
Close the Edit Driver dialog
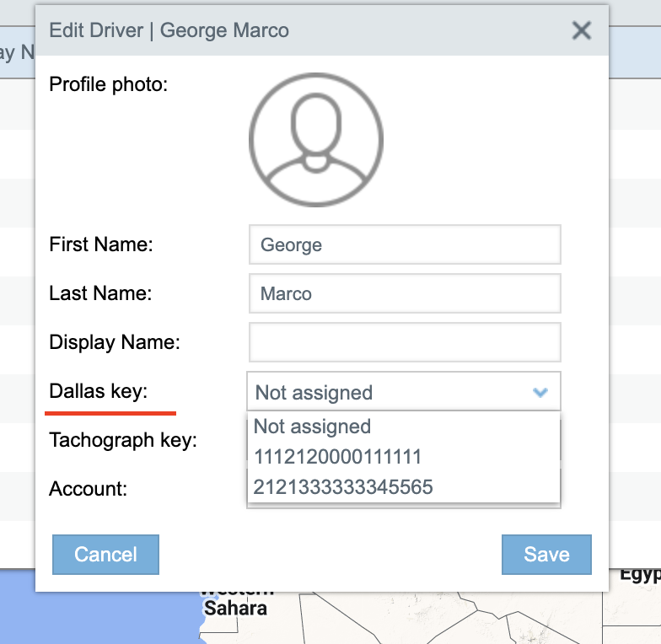[x=581, y=31]
